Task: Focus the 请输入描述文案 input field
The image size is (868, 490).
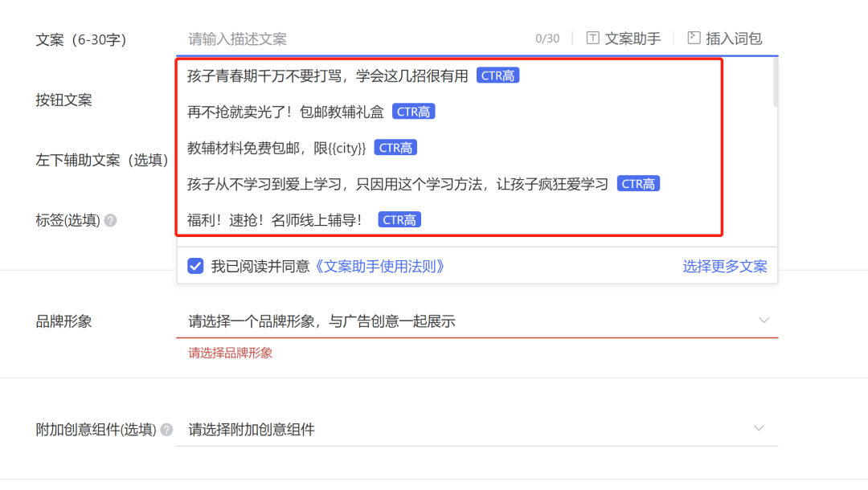Action: point(354,39)
